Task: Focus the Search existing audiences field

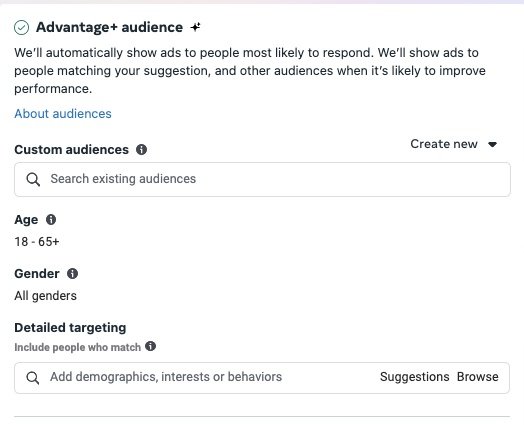Action: [x=262, y=179]
